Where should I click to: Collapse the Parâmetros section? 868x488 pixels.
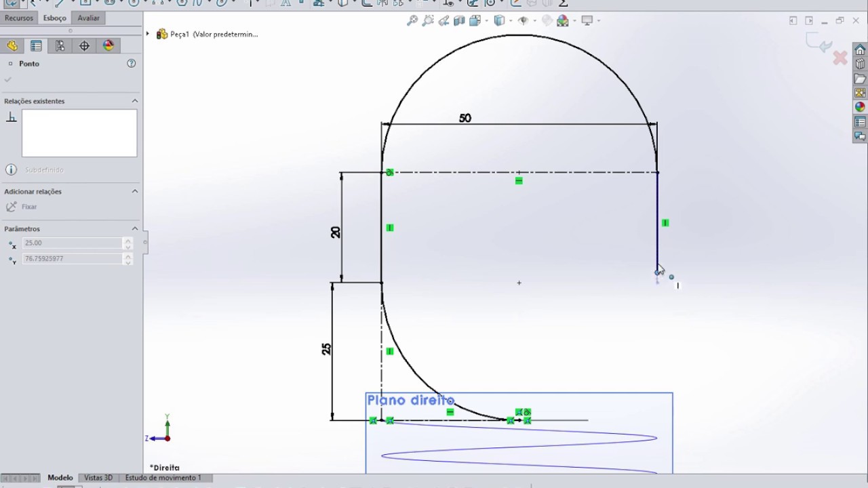(134, 228)
